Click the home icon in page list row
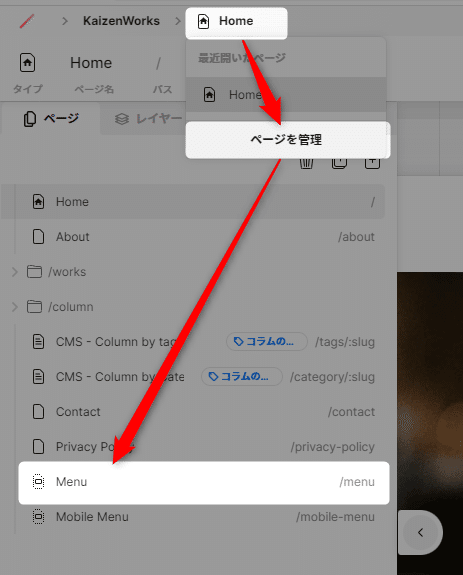 point(38,202)
